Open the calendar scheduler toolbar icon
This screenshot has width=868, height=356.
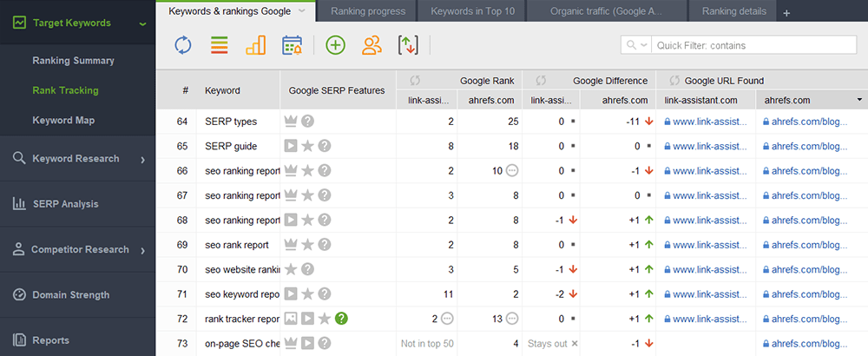(292, 45)
